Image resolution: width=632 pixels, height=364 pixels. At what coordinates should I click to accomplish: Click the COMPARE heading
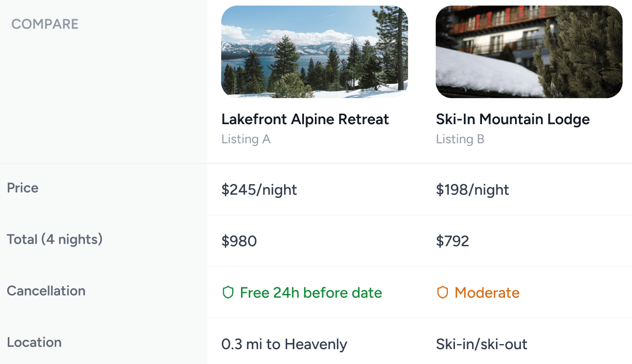tap(45, 24)
